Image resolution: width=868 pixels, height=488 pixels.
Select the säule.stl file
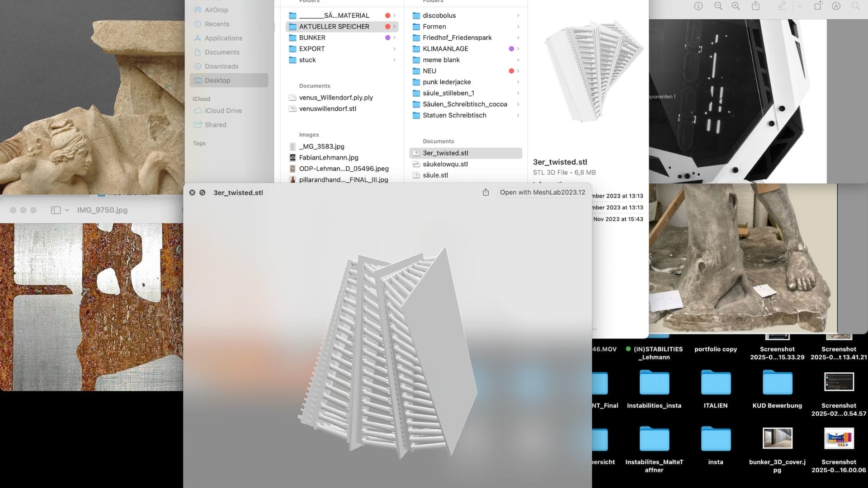coord(435,175)
